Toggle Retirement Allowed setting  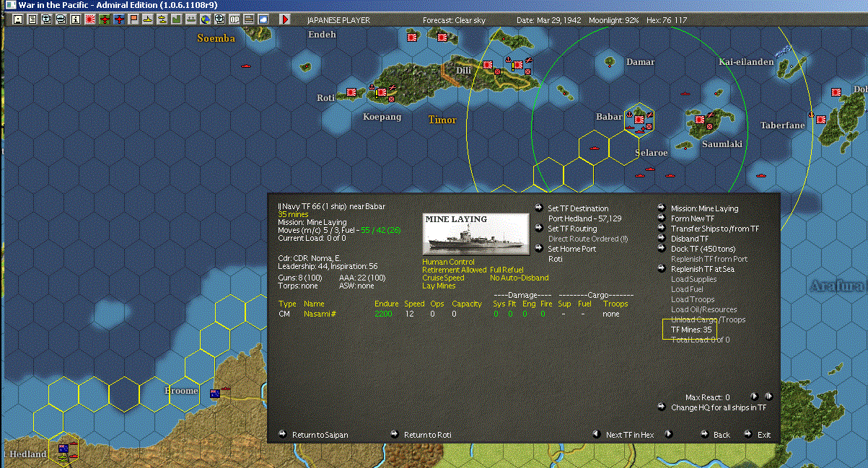click(x=453, y=270)
